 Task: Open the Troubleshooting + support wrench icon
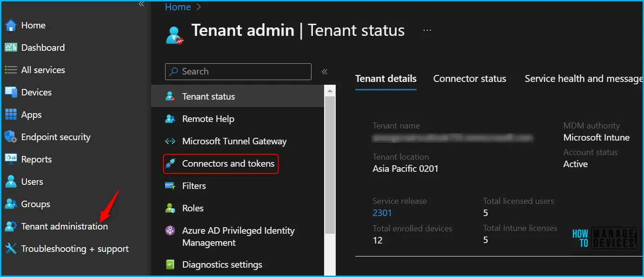click(x=11, y=249)
